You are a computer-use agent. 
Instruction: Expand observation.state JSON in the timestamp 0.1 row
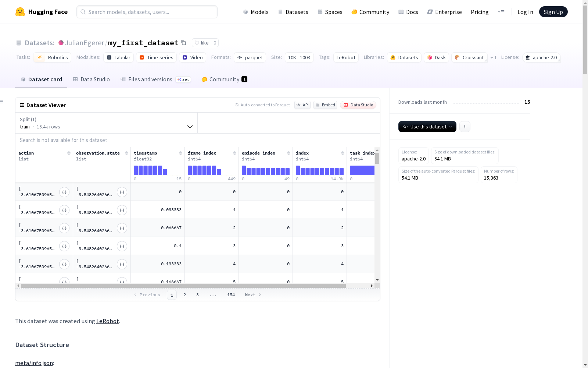pyautogui.click(x=122, y=246)
